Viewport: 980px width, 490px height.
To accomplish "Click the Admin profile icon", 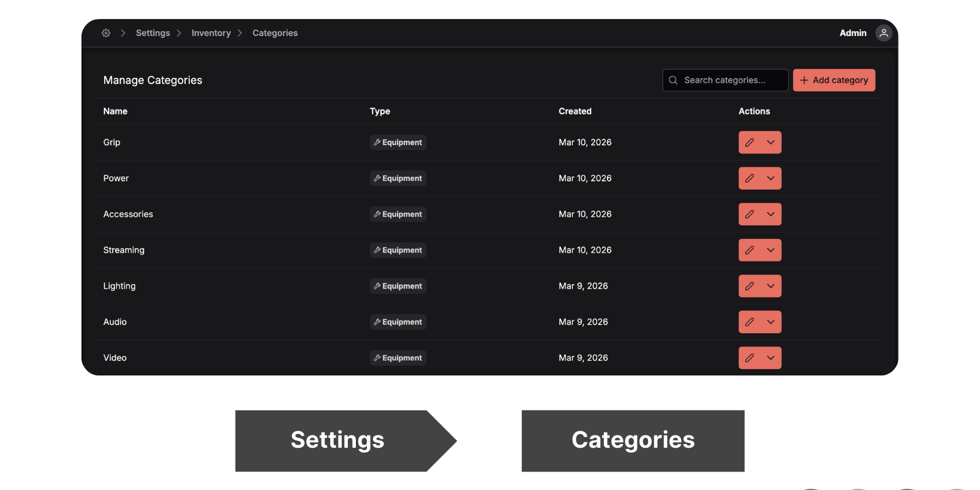I will click(883, 33).
